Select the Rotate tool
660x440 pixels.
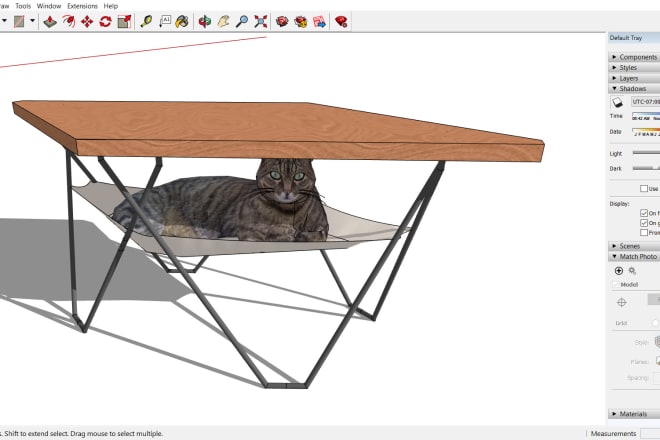pos(105,21)
